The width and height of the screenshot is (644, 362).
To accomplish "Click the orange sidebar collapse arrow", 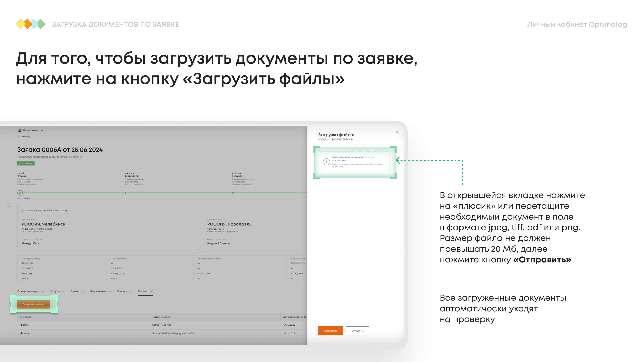I will point(9,207).
